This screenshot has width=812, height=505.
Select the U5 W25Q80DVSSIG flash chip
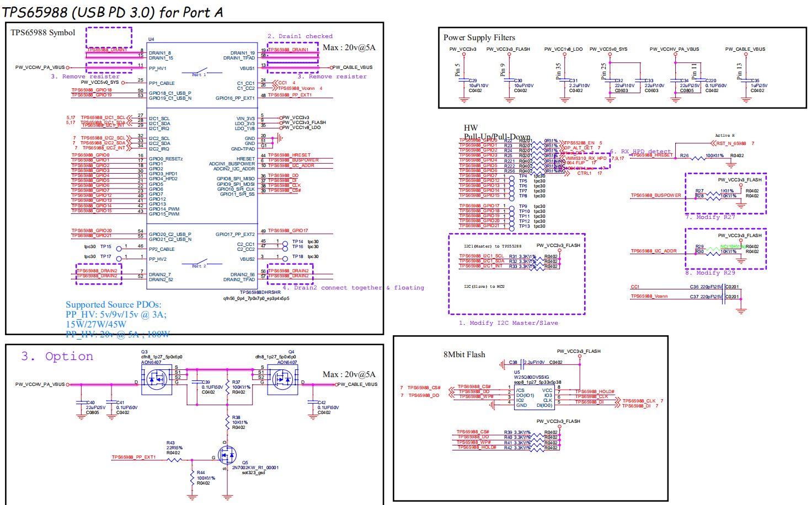click(534, 397)
